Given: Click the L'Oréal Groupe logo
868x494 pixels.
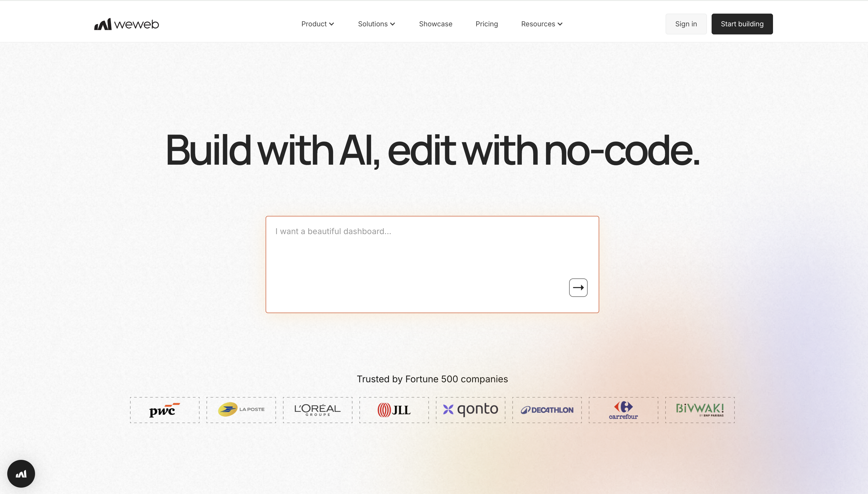Looking at the screenshot, I should pos(317,410).
